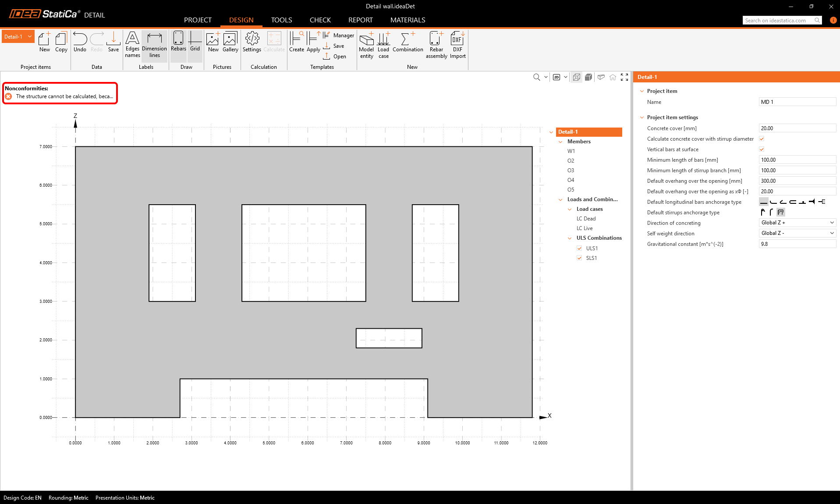This screenshot has width=840, height=504.
Task: Click the Concrete cover input field
Action: [x=797, y=128]
